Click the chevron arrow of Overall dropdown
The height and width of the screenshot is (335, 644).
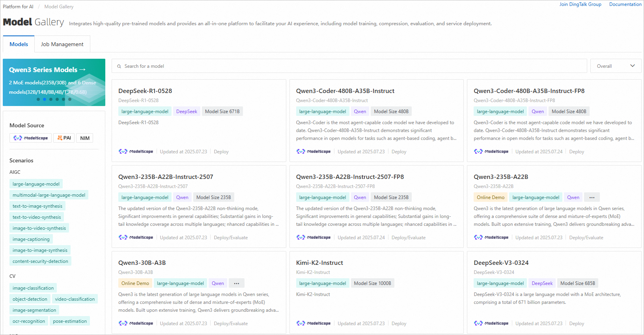point(633,66)
